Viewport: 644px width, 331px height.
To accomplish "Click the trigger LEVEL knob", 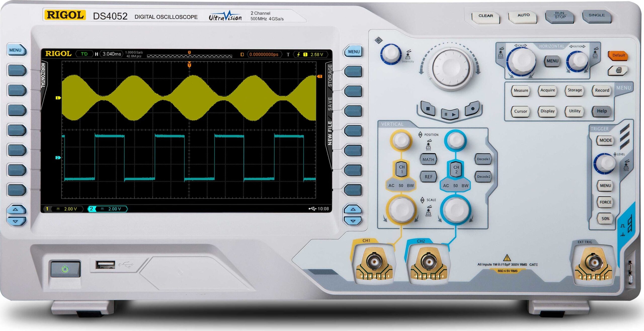I will click(x=605, y=164).
